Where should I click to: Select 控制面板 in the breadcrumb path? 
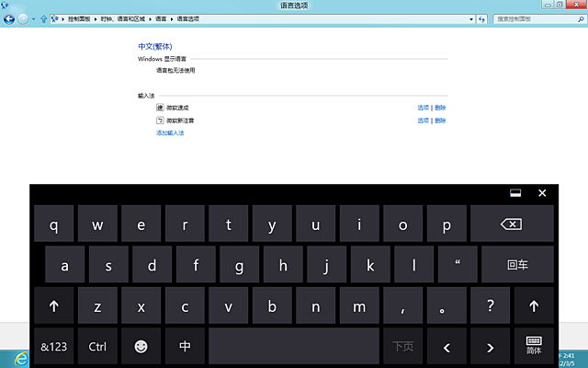[79, 18]
